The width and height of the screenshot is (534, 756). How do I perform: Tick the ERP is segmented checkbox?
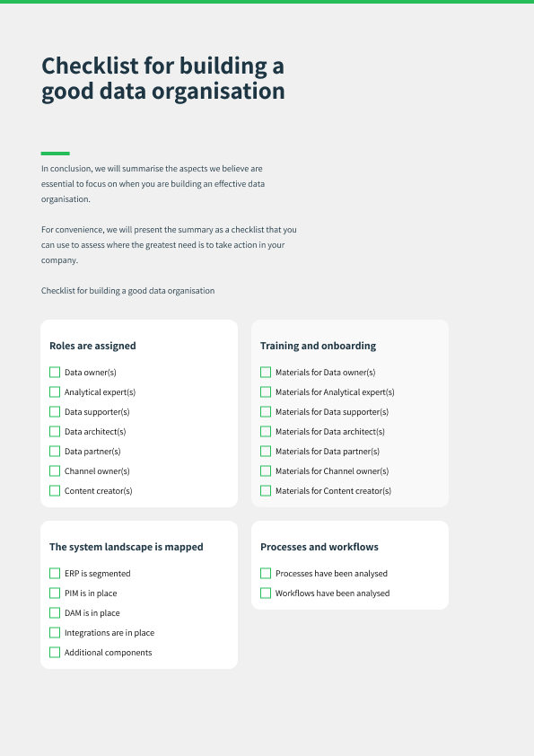point(55,573)
